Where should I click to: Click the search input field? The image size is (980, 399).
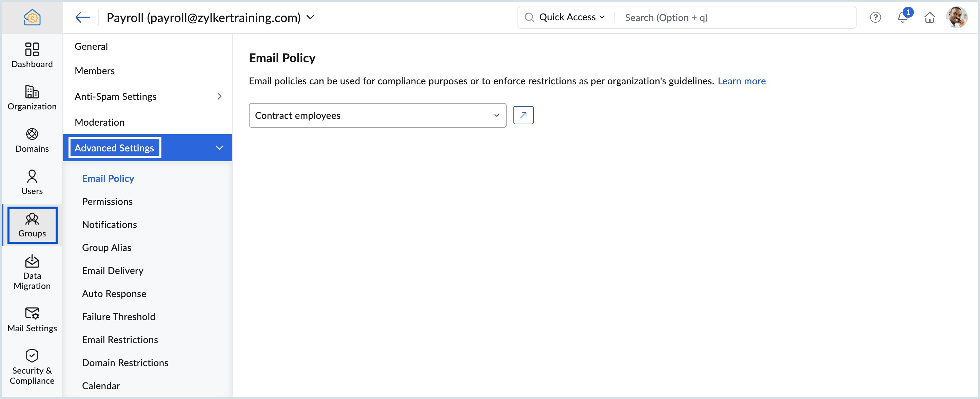(734, 18)
